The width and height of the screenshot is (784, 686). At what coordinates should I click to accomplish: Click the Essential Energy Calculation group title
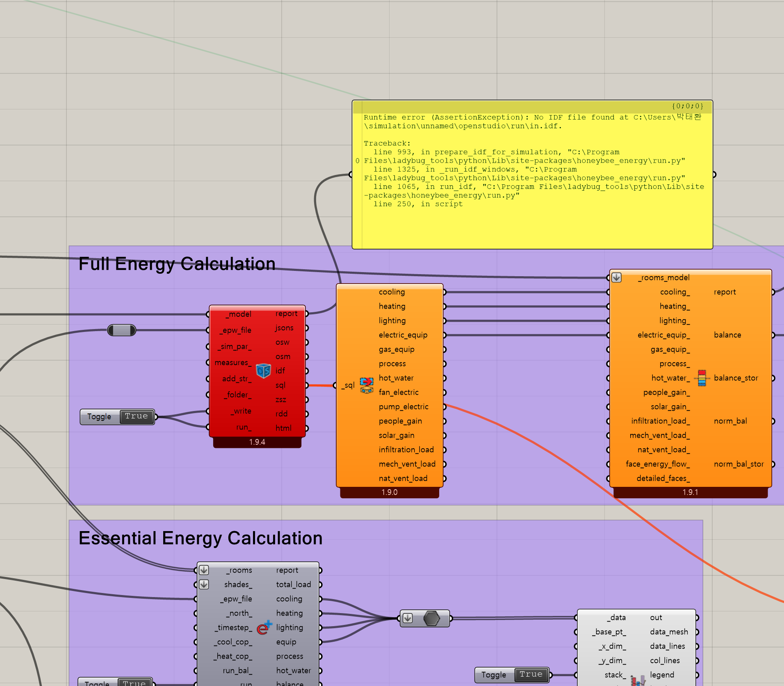coord(200,538)
